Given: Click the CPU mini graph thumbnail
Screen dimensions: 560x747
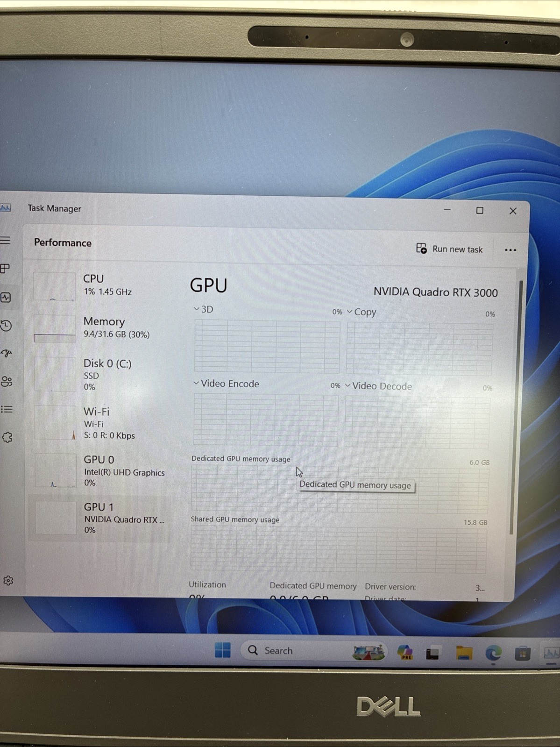Looking at the screenshot, I should pyautogui.click(x=55, y=286).
